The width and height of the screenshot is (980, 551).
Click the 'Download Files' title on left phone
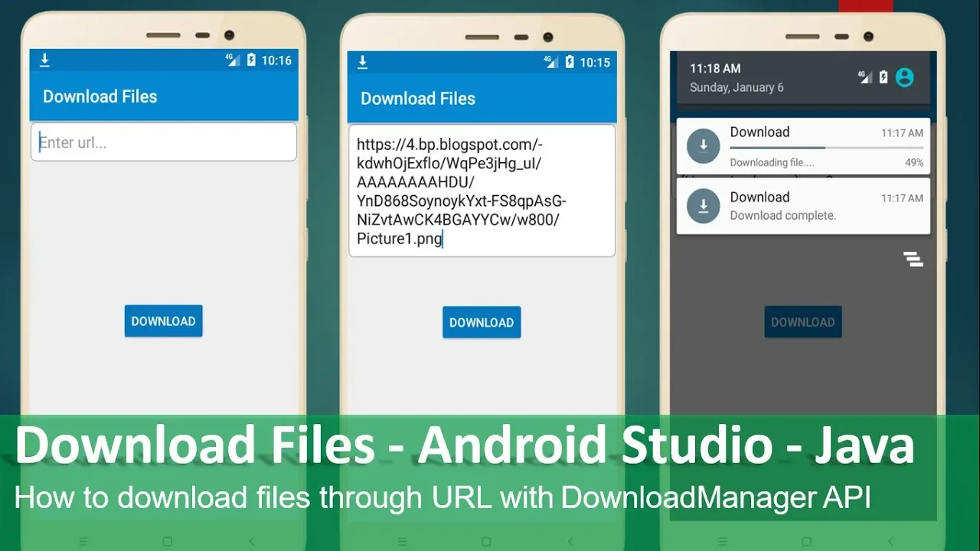tap(100, 96)
